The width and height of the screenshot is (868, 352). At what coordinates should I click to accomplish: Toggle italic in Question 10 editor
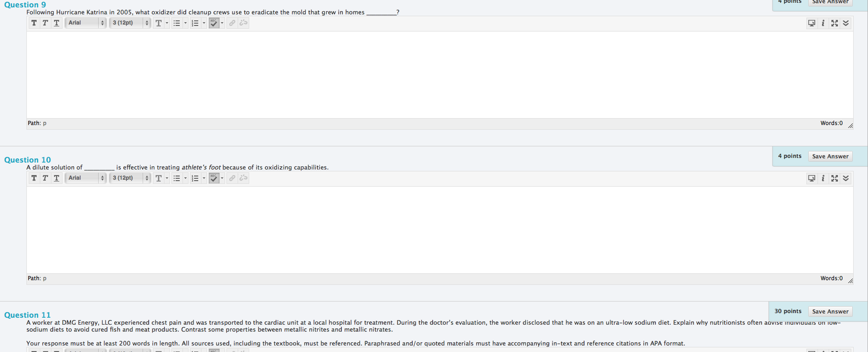tap(45, 178)
